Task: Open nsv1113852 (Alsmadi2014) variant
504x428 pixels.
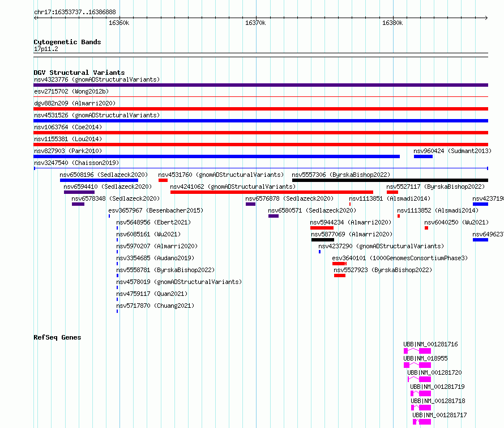Action: [x=438, y=210]
